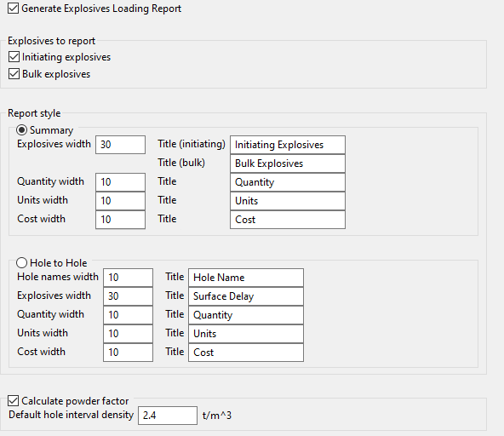Click Hole to Hole Cost width field
Viewport: 504px width, 436px height.
128,353
